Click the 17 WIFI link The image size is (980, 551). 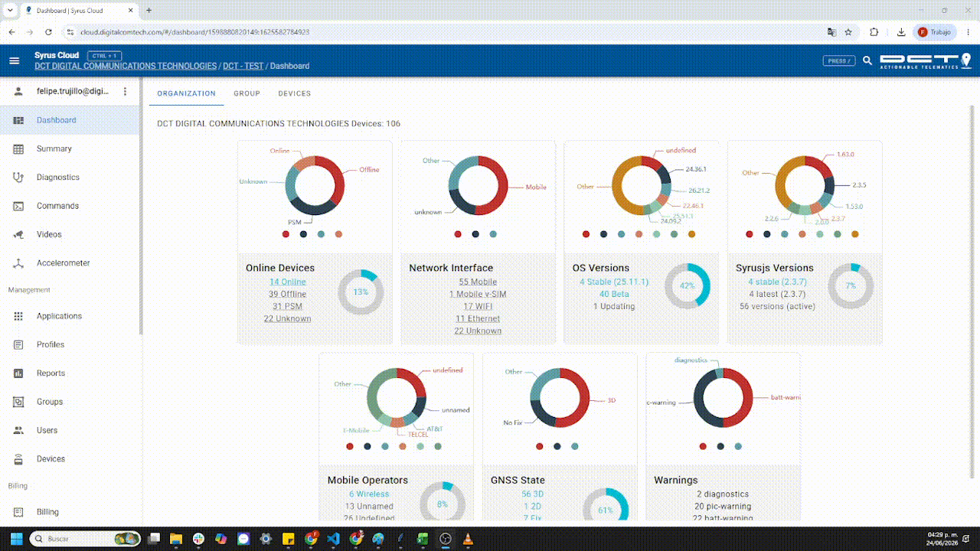(x=478, y=306)
